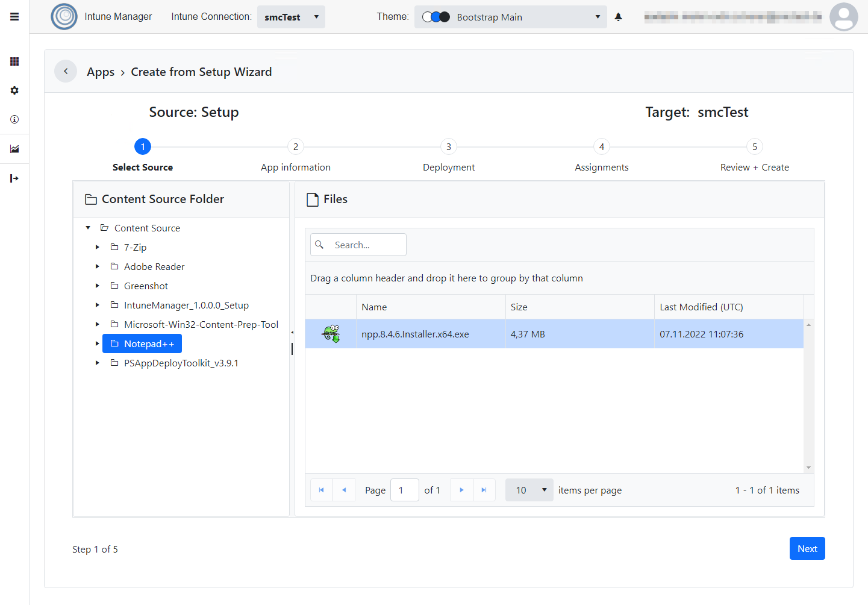Click the files Search field
868x605 pixels.
358,245
